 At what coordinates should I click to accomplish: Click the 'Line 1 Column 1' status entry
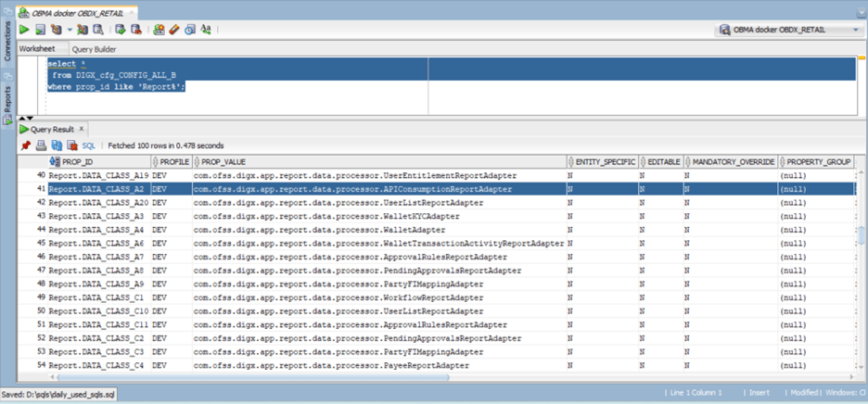(x=696, y=392)
